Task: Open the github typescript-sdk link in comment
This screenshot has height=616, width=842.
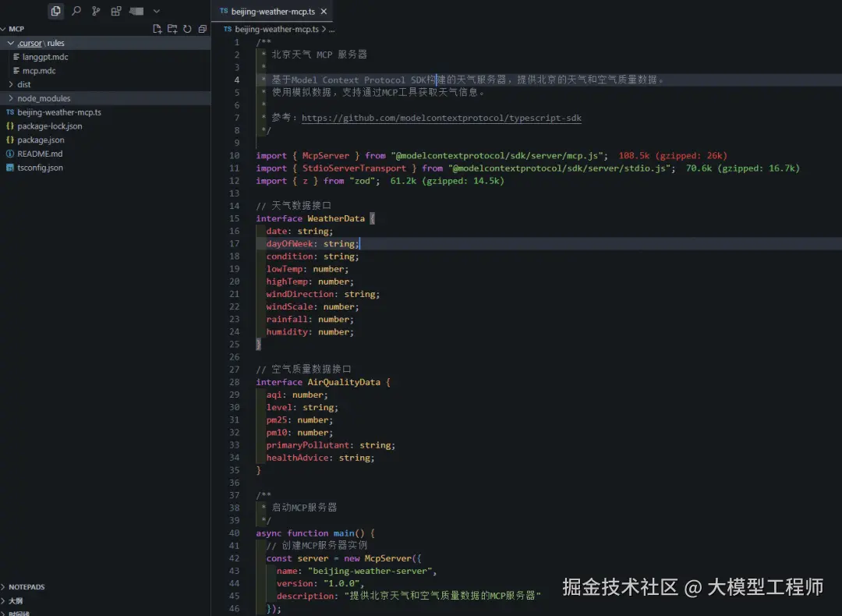Action: tap(441, 118)
